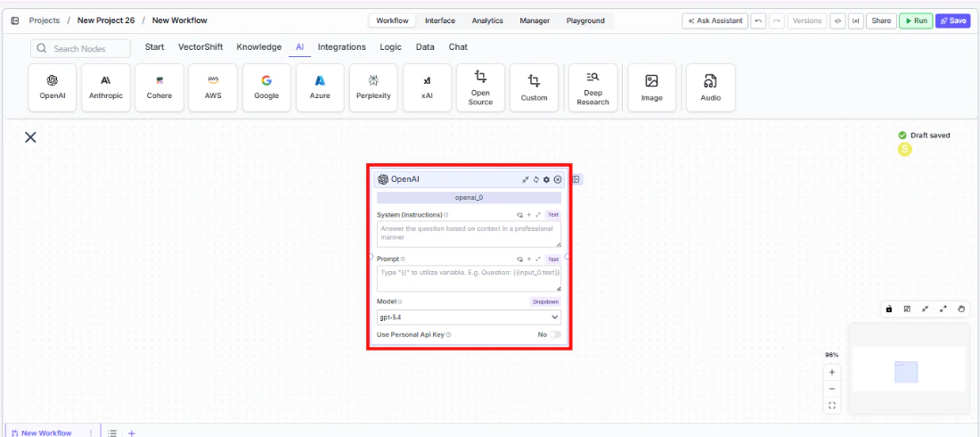Run the workflow
Viewport: 980px width, 437px height.
pos(916,21)
